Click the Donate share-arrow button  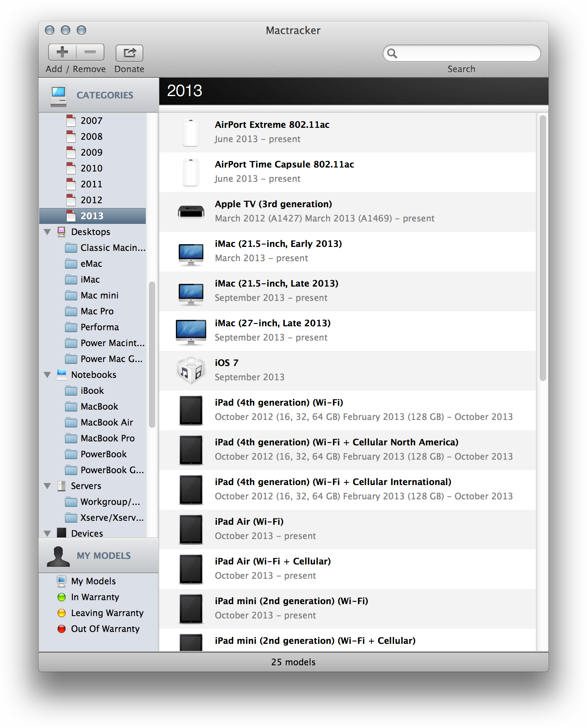(129, 53)
